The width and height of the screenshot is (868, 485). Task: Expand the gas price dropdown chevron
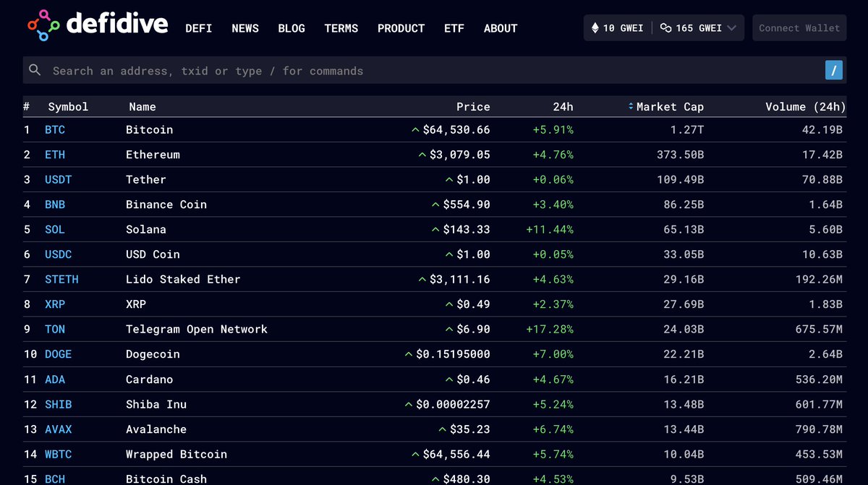pyautogui.click(x=732, y=28)
